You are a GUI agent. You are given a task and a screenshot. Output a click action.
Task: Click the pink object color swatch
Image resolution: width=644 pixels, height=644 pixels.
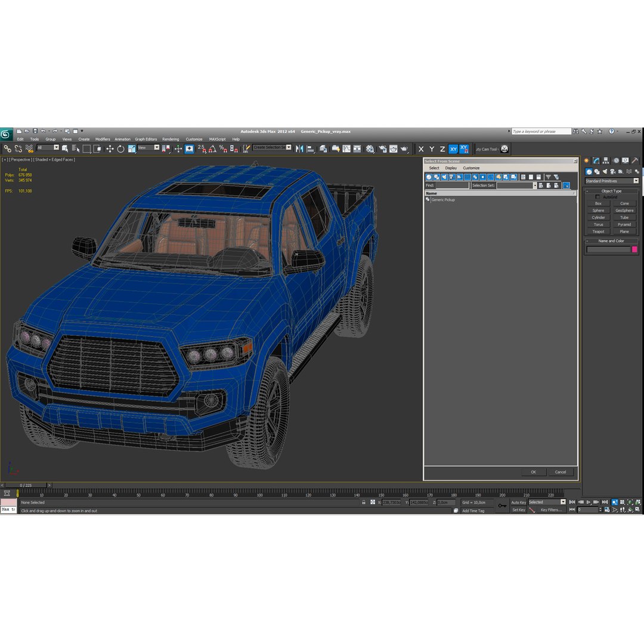click(634, 249)
